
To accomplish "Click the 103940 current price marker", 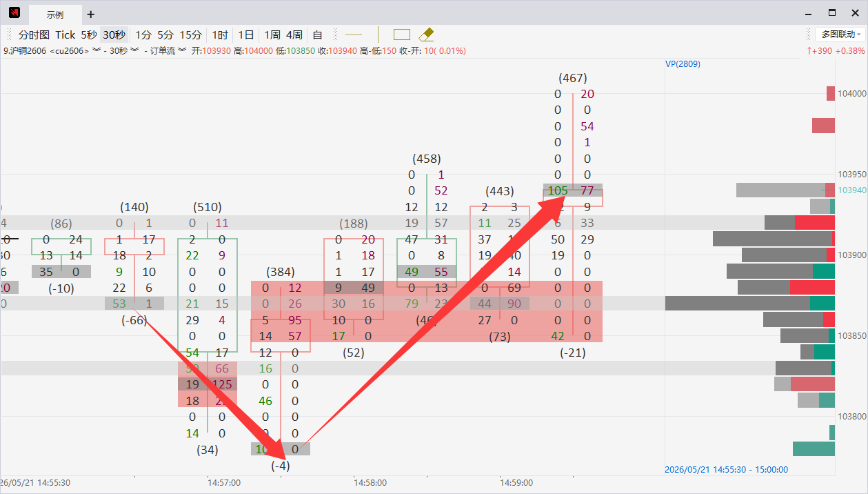I will (852, 190).
